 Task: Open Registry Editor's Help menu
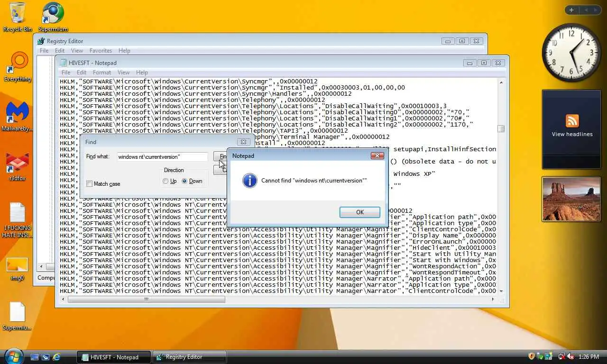(124, 51)
